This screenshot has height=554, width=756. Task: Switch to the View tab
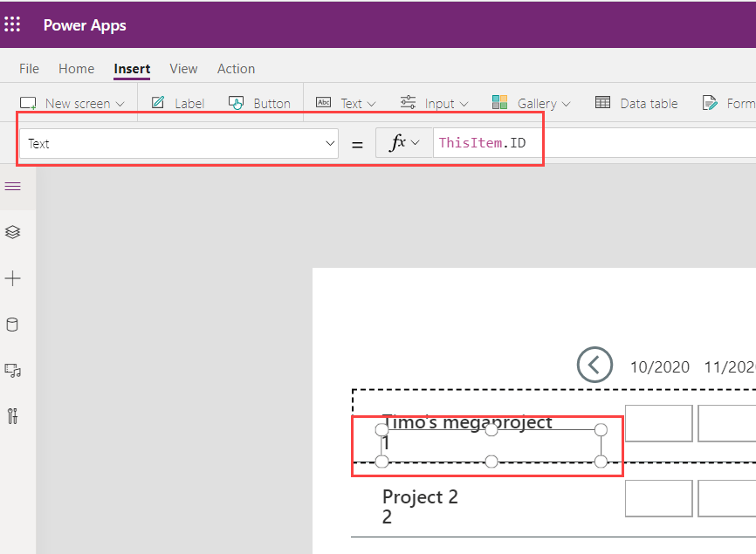183,68
